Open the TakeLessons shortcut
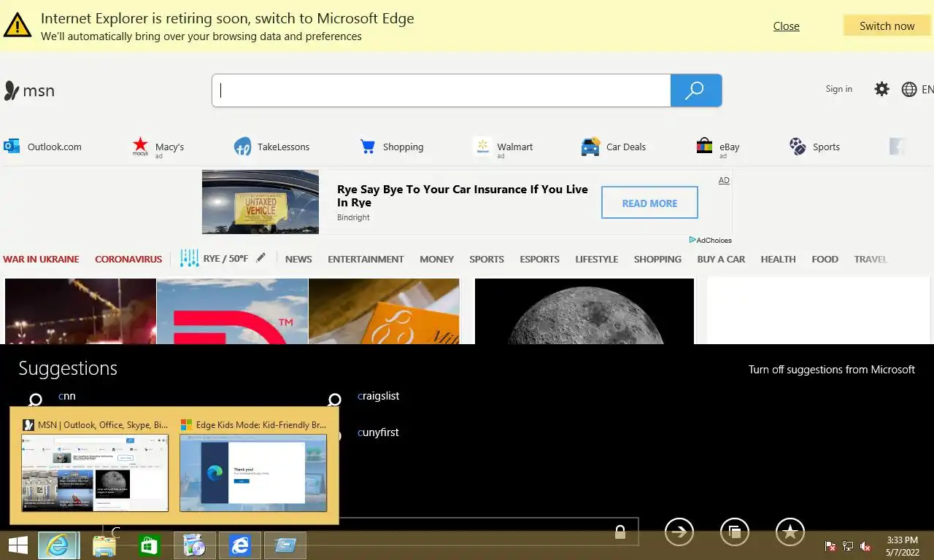934x560 pixels. [x=271, y=147]
